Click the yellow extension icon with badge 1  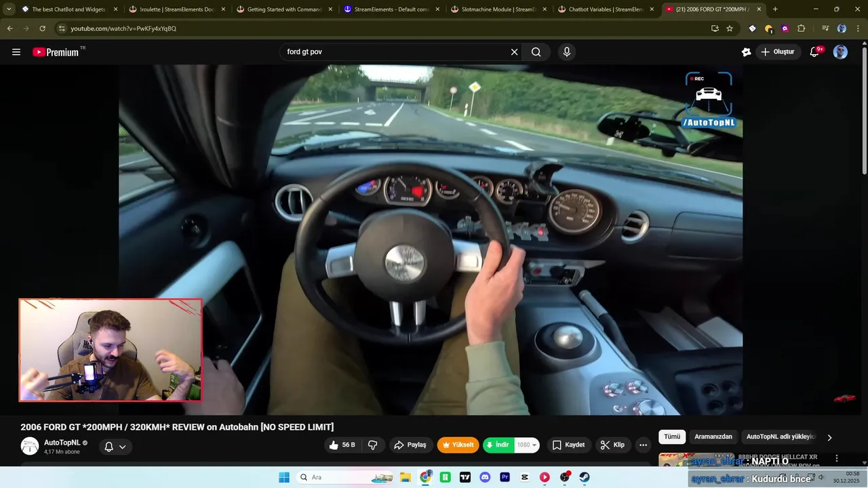[x=768, y=28]
